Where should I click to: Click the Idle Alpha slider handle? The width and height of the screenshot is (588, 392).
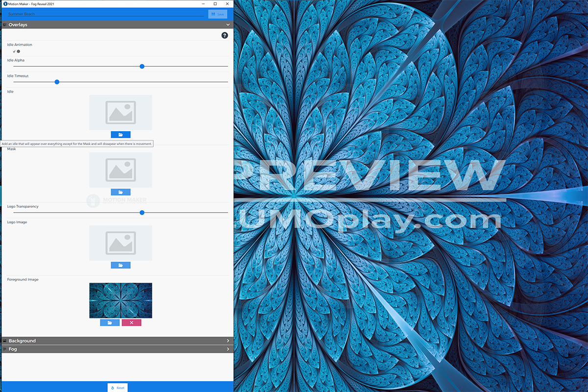[142, 66]
